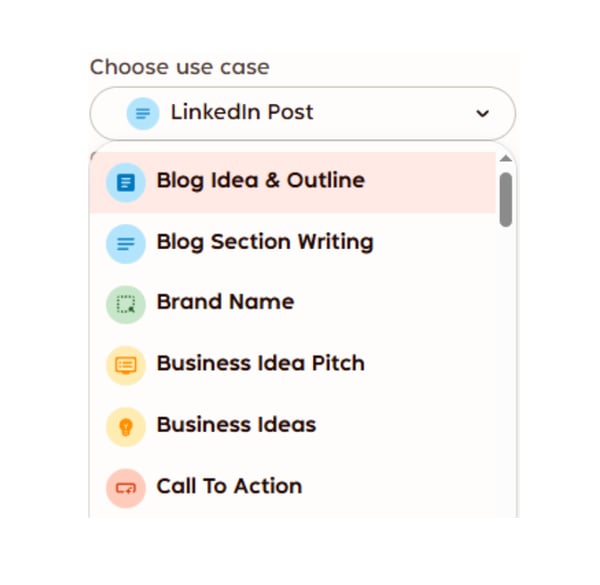Screen dimensions: 600x585
Task: Choose Business Ideas use case
Action: click(x=293, y=427)
